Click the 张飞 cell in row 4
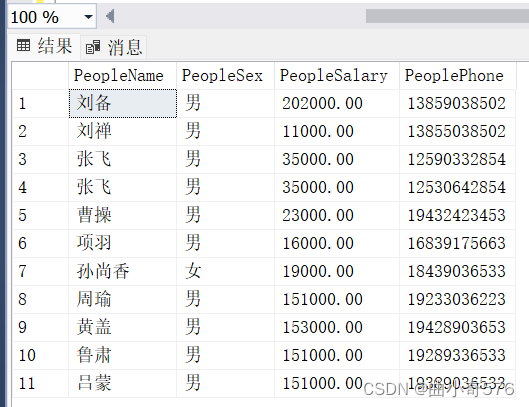 tap(122, 188)
